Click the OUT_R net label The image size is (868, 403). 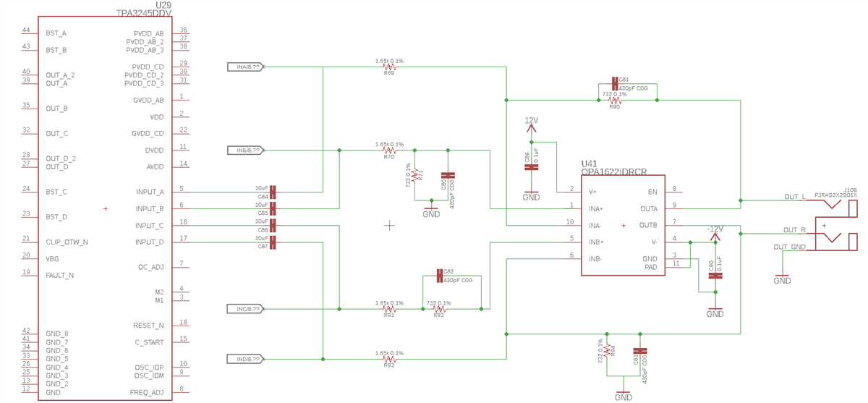point(796,230)
